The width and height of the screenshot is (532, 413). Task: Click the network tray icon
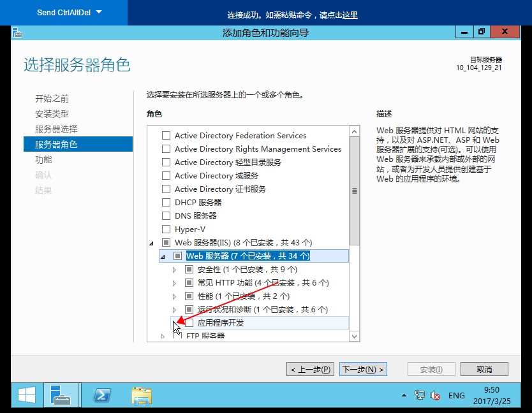(419, 395)
